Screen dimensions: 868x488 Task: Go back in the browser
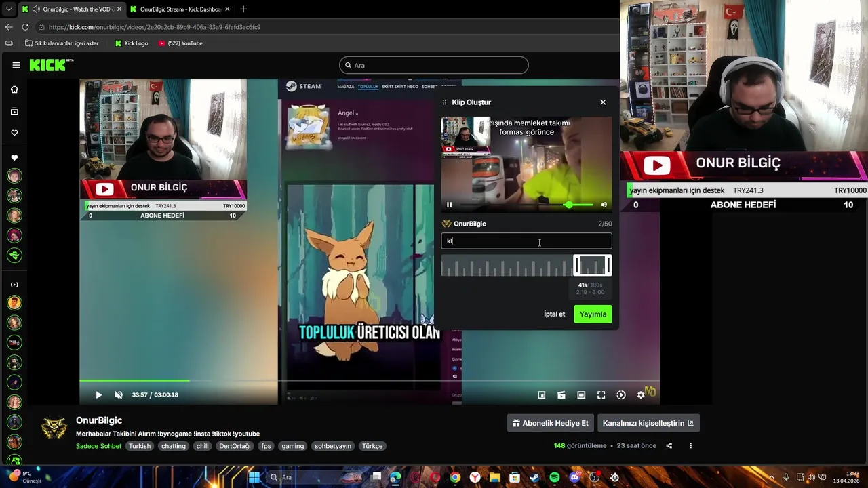pyautogui.click(x=9, y=27)
